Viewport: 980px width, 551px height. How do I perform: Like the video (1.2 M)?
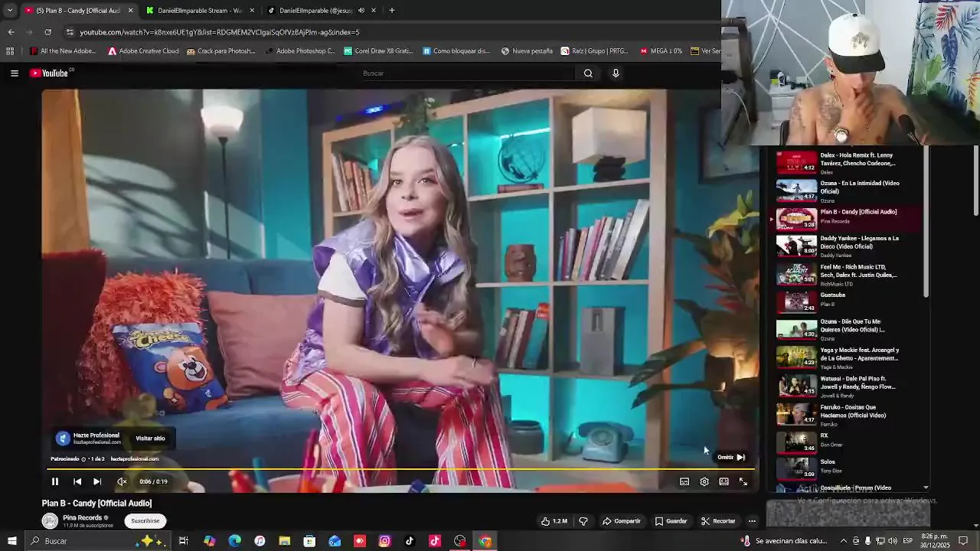tap(554, 521)
